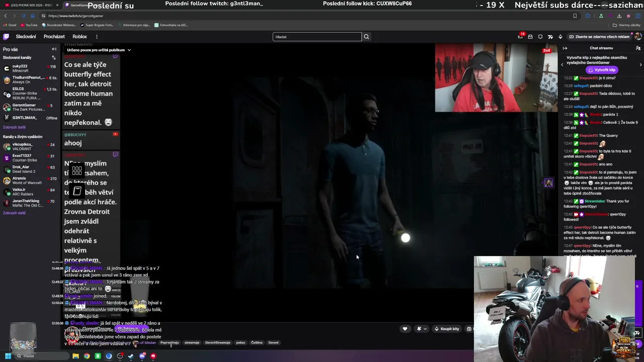This screenshot has width=644, height=362.
Task: Open the whispers speech bubble icon
Action: coord(540,37)
